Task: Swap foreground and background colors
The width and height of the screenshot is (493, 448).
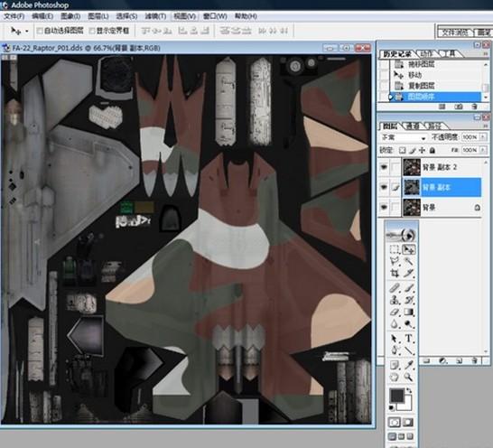Action: pos(409,390)
